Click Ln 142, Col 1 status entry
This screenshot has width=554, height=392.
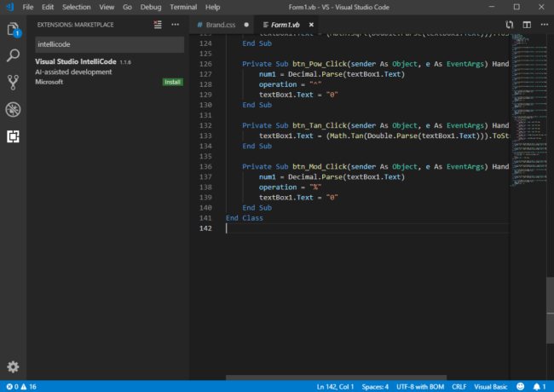coord(335,387)
